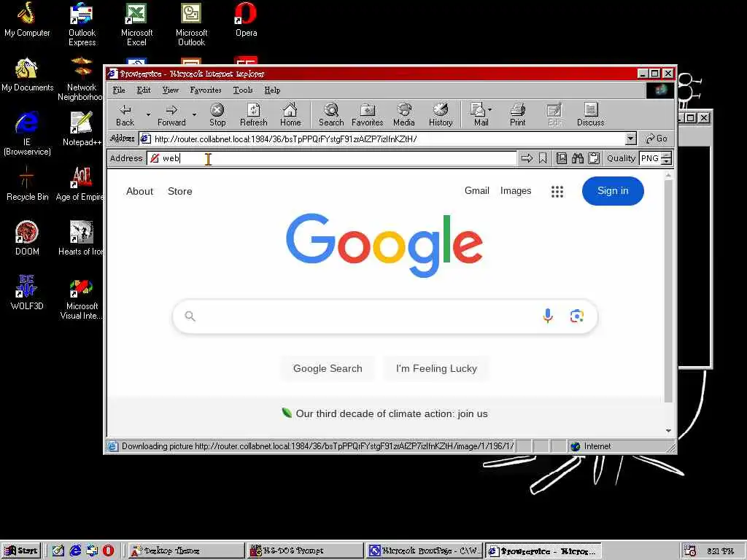Open the Forward button history dropdown arrow
The width and height of the screenshot is (747, 560).
click(x=194, y=114)
